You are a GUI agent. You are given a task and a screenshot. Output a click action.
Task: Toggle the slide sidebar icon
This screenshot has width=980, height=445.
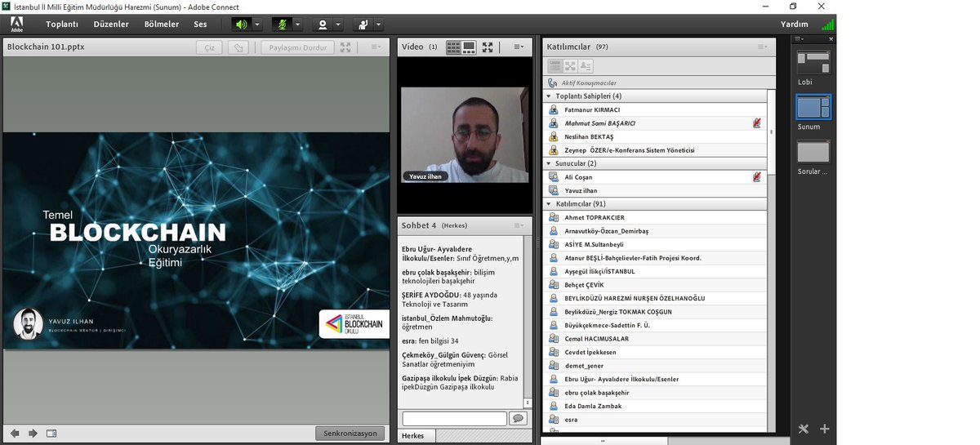point(51,434)
